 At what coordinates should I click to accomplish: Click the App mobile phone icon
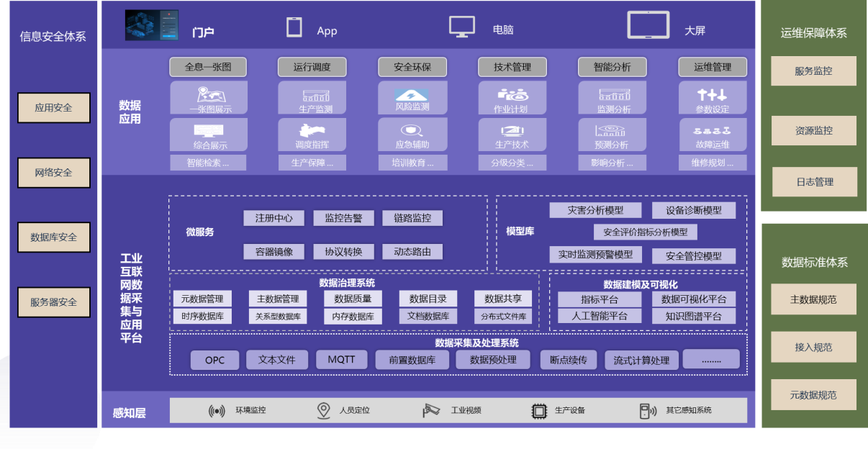[x=294, y=27]
